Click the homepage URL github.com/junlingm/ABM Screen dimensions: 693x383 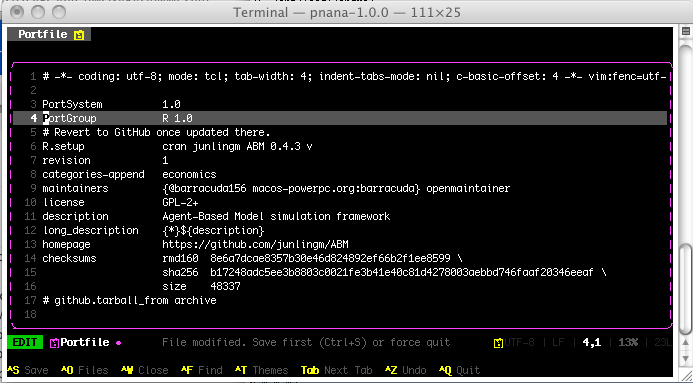[x=255, y=244]
